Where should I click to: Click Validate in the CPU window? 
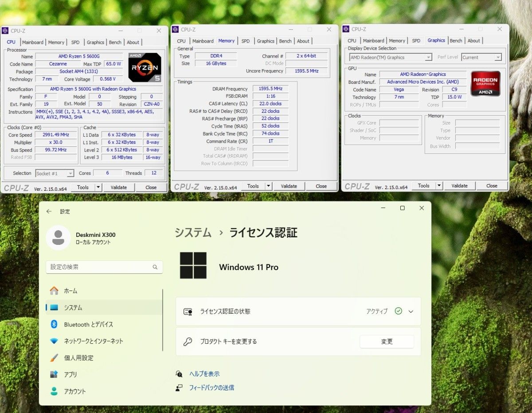pyautogui.click(x=119, y=187)
